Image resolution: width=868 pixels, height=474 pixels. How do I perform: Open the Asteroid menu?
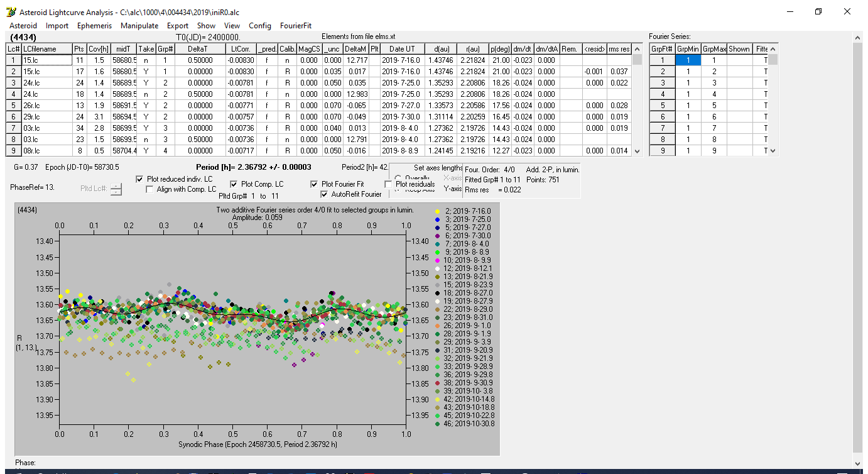(x=23, y=26)
